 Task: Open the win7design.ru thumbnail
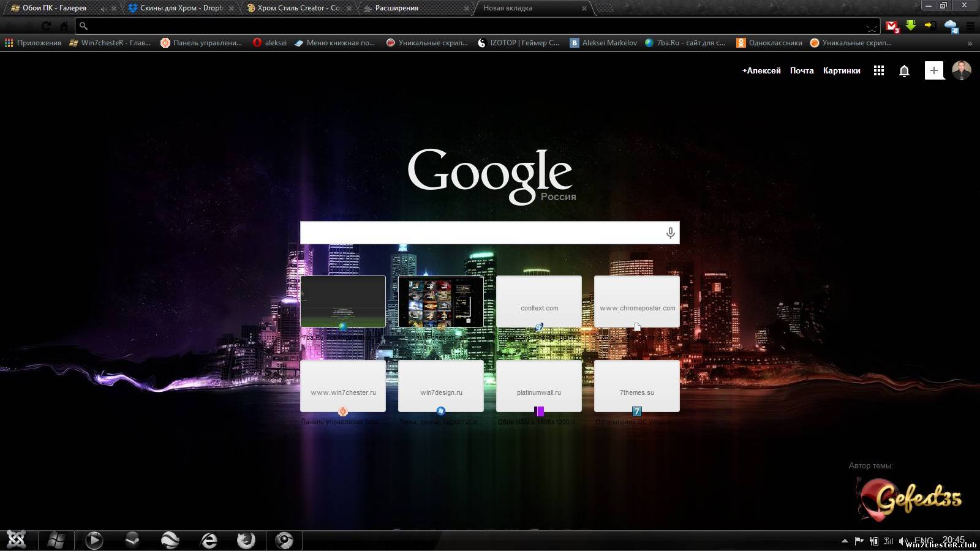point(441,386)
